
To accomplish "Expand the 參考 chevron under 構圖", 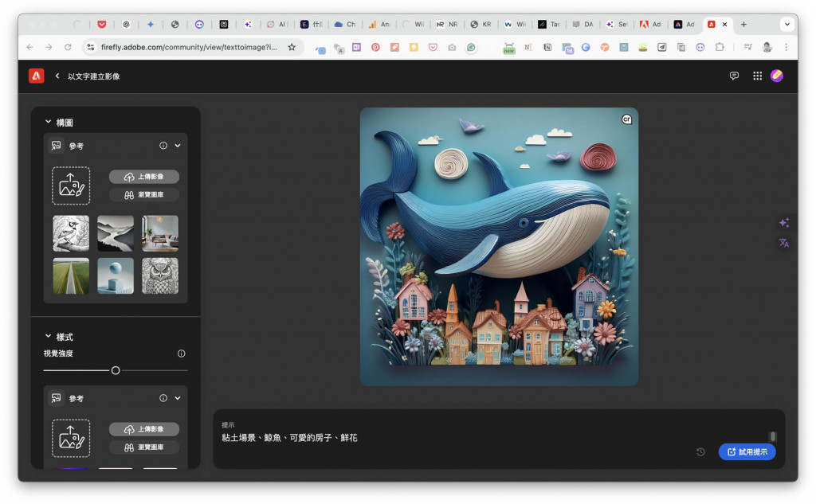I will tap(178, 146).
